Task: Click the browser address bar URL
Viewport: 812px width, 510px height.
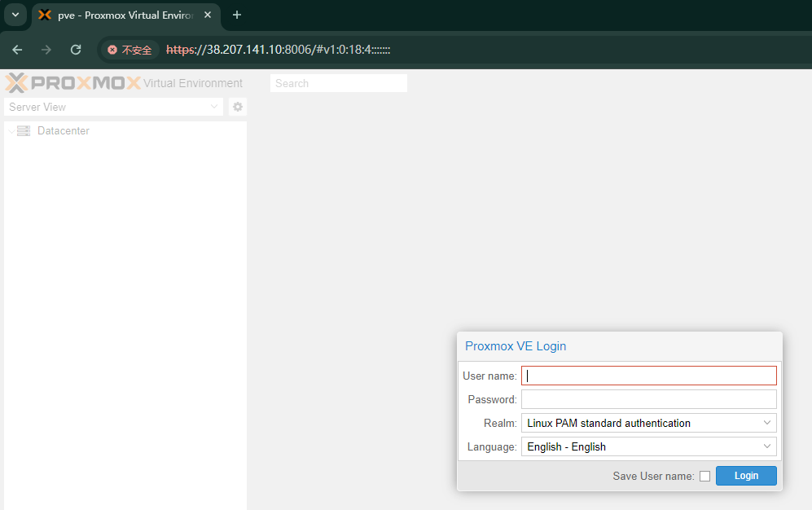Action: click(x=278, y=50)
